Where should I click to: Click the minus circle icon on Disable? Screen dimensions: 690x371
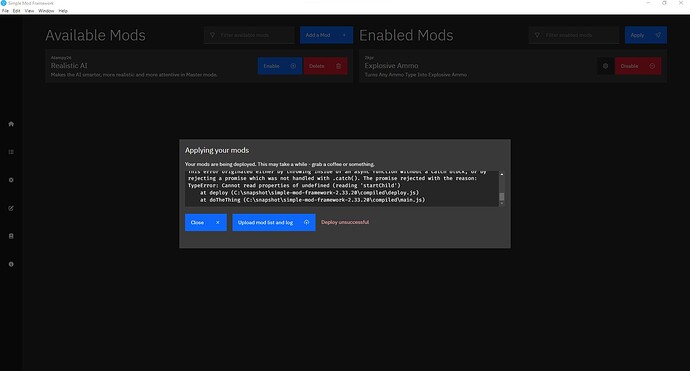(x=652, y=66)
